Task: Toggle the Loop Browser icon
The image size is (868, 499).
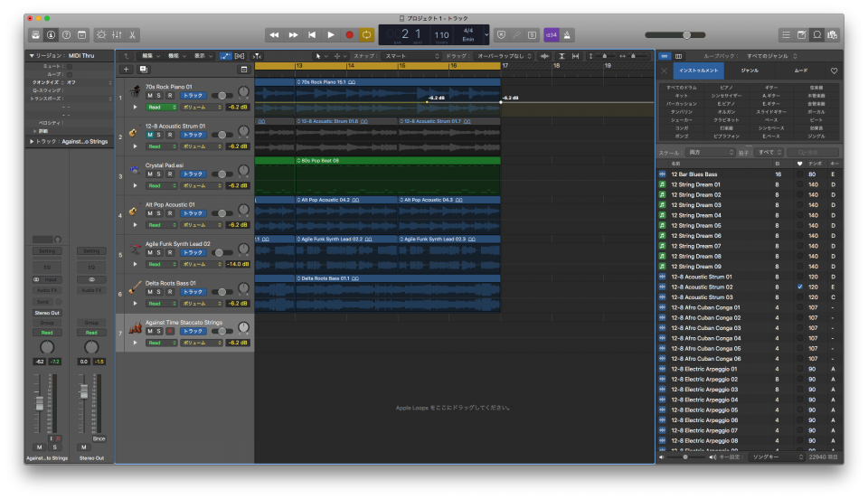Action: click(817, 35)
